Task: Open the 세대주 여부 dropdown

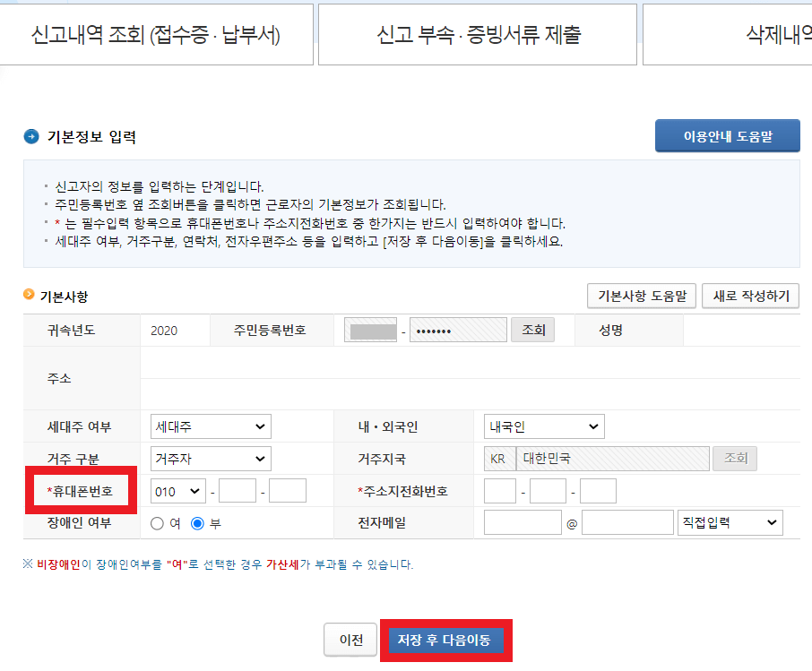Action: click(210, 426)
